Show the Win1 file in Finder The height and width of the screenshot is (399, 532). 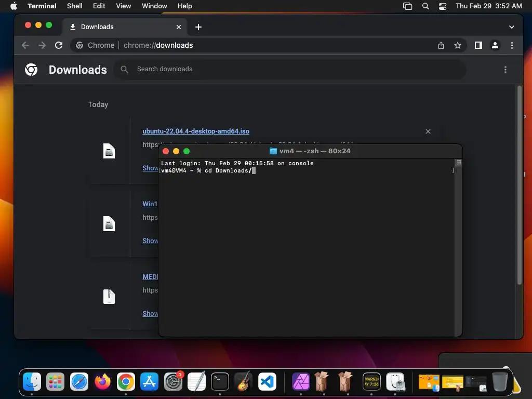pos(150,241)
